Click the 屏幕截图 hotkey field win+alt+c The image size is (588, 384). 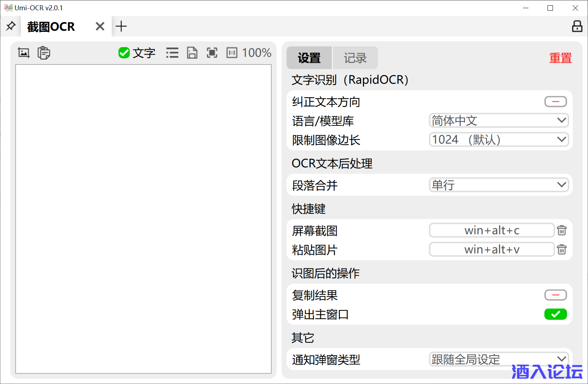click(492, 230)
